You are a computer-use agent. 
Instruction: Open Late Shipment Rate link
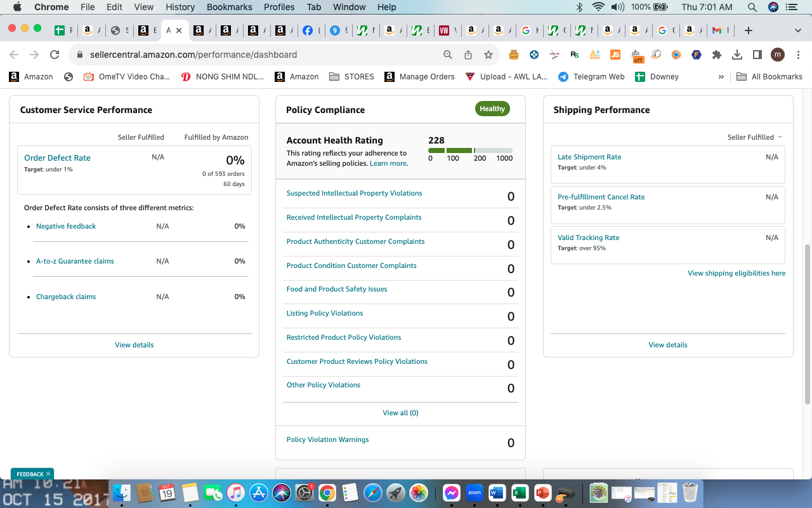589,157
